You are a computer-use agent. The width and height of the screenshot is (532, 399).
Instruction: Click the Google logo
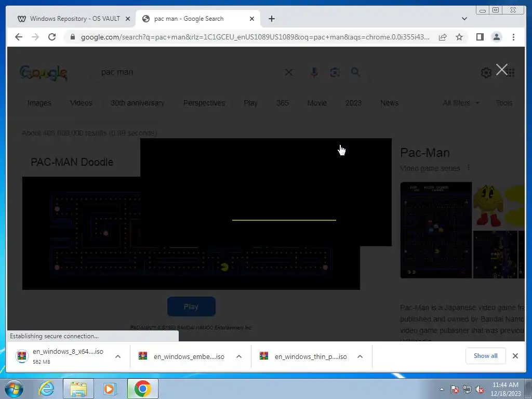(44, 73)
